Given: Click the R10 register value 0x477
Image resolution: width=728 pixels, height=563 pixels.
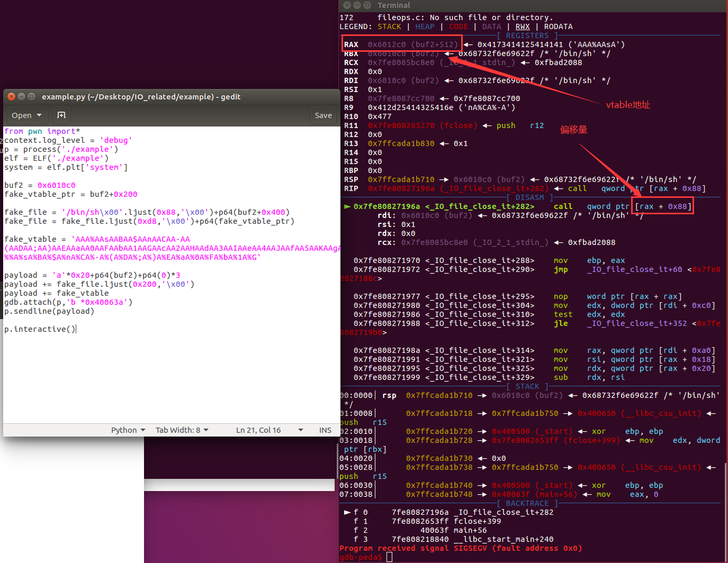Looking at the screenshot, I should point(380,116).
